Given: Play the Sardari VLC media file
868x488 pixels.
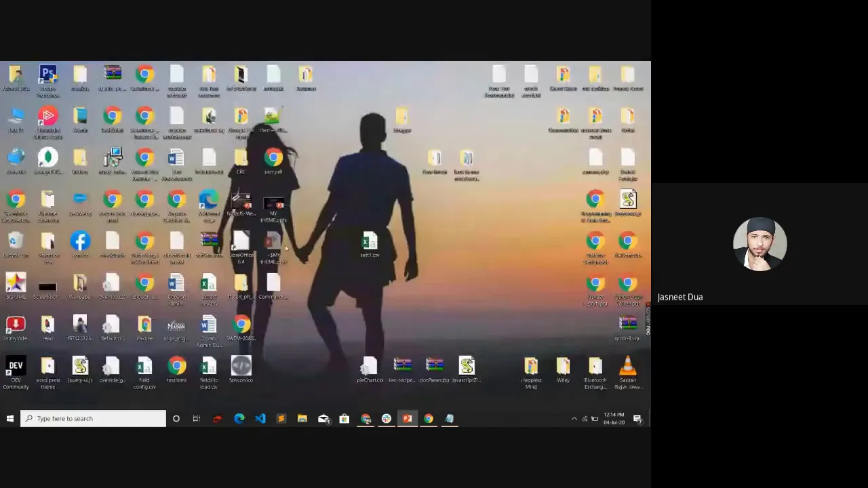Looking at the screenshot, I should point(628,373).
